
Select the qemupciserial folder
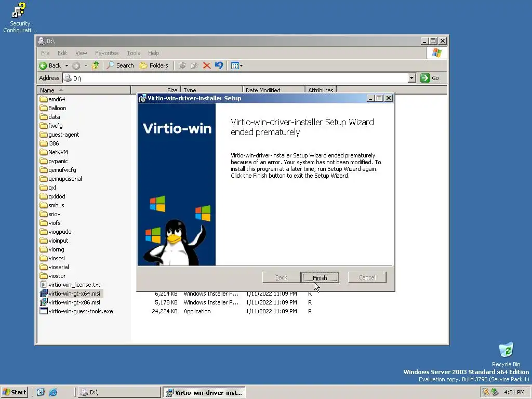coord(61,179)
